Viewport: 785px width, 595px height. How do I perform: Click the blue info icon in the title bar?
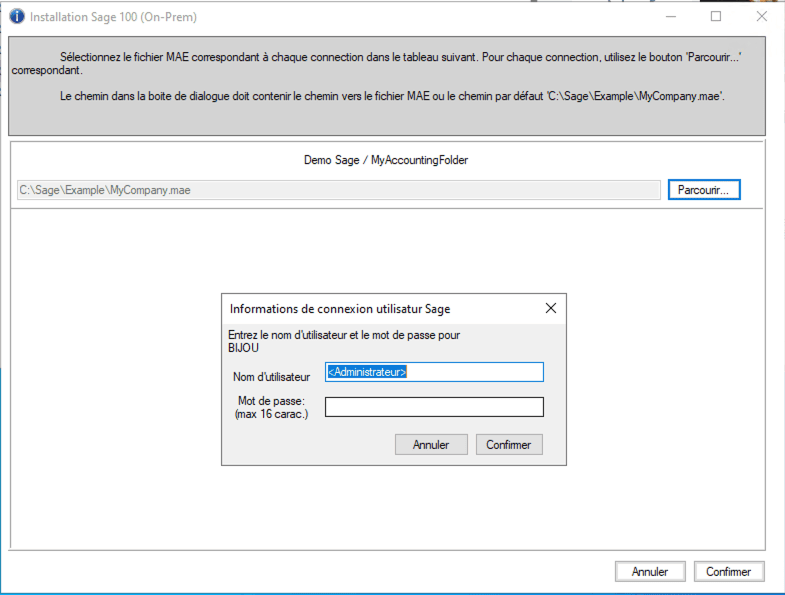tap(17, 17)
